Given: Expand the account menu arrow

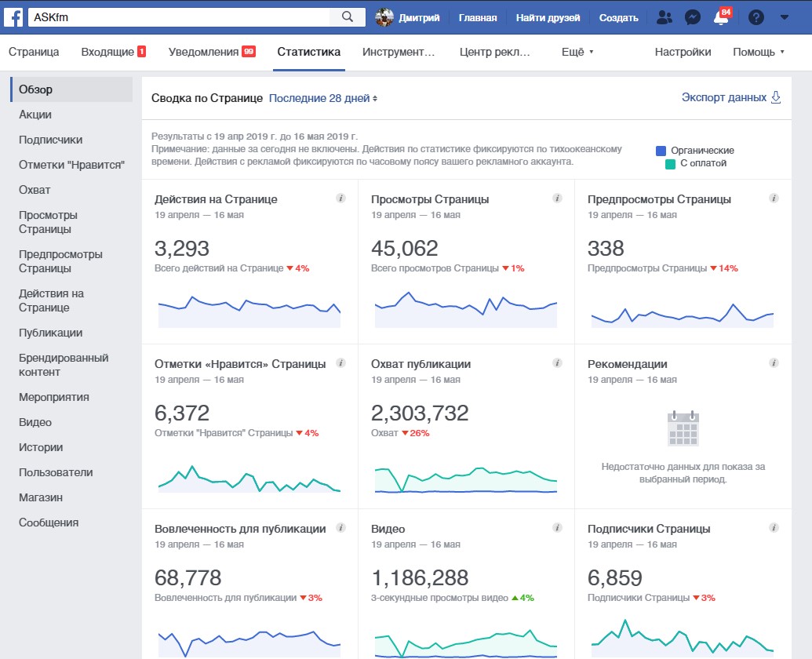Looking at the screenshot, I should (x=785, y=17).
